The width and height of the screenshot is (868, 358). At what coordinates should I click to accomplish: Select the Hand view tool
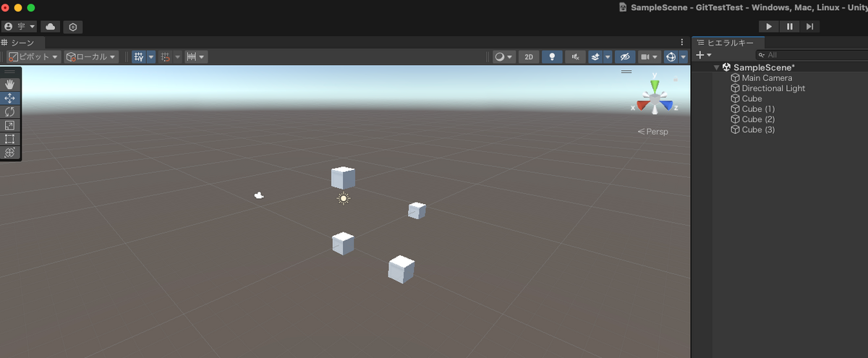click(10, 84)
